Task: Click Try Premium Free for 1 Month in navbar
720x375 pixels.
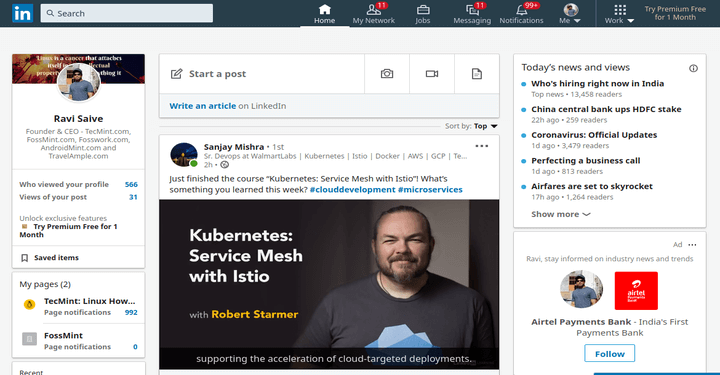Action: click(675, 13)
